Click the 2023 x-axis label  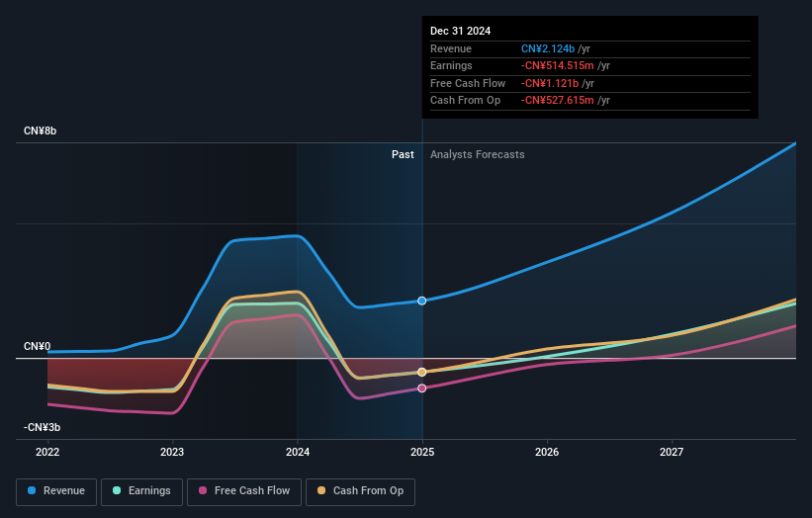[172, 452]
